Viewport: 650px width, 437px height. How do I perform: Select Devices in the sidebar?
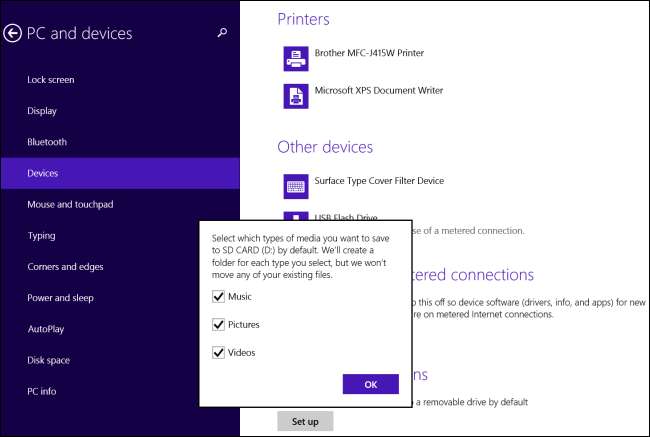(43, 173)
